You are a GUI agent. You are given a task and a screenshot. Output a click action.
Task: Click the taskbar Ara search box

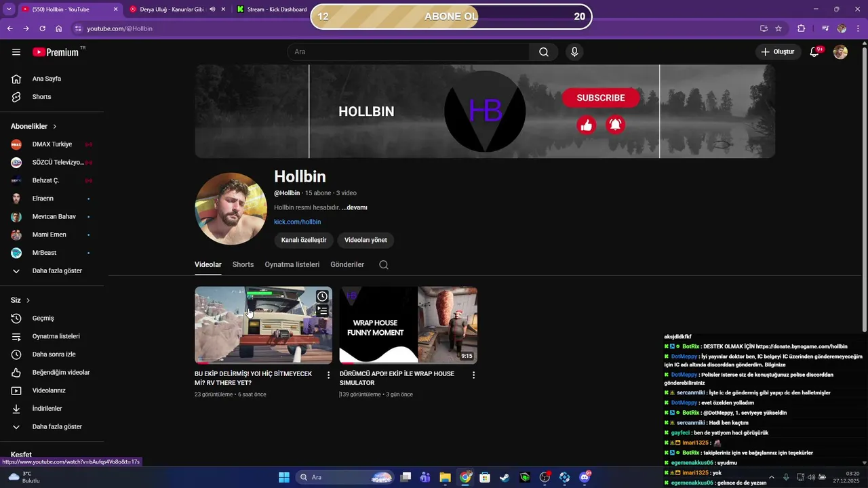point(346,477)
